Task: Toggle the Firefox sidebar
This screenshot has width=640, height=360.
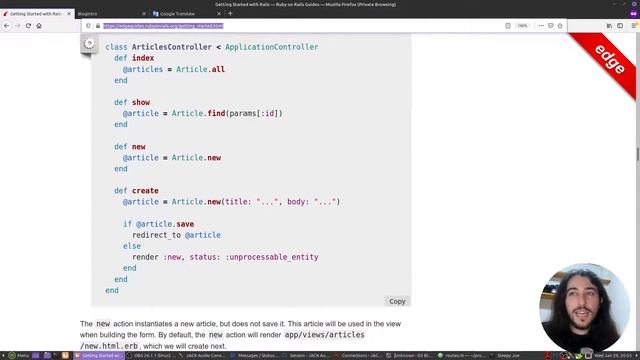Action: pos(620,26)
